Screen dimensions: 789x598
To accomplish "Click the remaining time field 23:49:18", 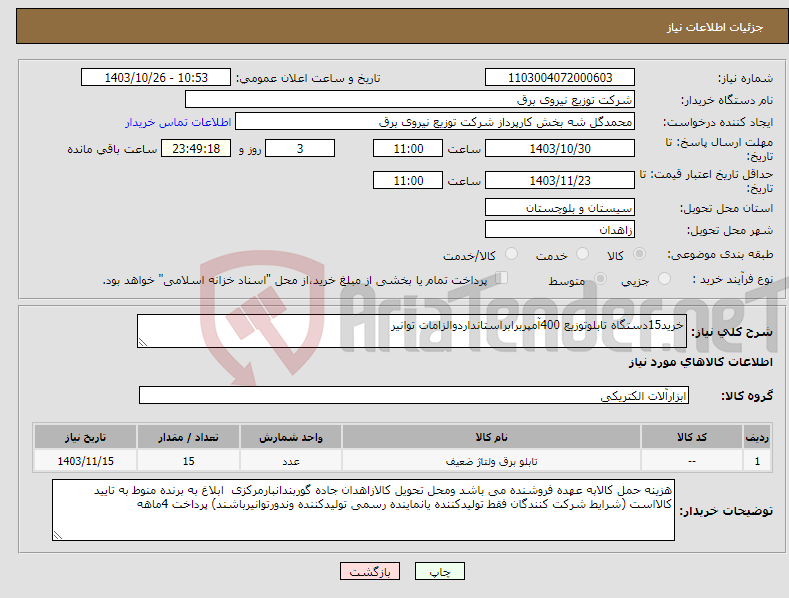I will (x=196, y=148).
